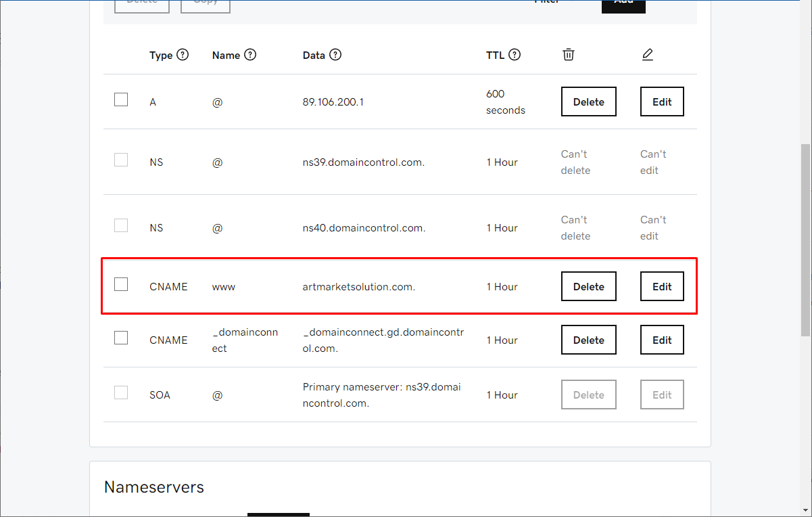The width and height of the screenshot is (812, 517).
Task: Click Can't delete text in ns39 row
Action: coord(575,162)
